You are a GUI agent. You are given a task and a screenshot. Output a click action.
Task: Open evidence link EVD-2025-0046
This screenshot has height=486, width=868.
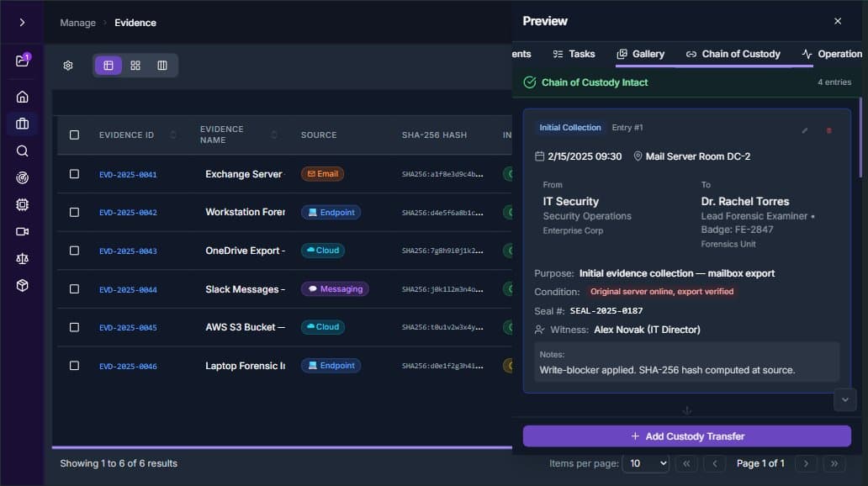[128, 366]
